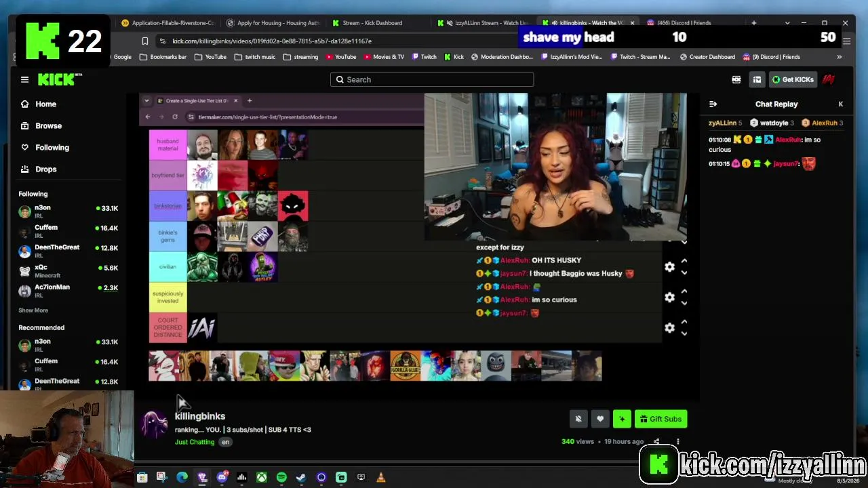
Task: Open the Creator Dashboard bookmark
Action: point(707,57)
